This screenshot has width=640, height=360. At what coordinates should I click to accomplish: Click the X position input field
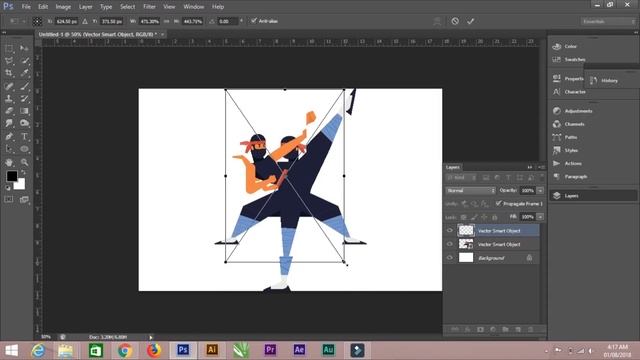pyautogui.click(x=67, y=21)
